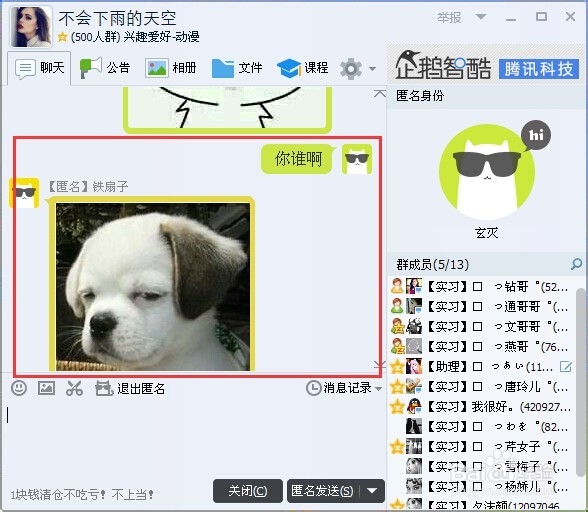Click the 【匿名】铁扇子 sender name
This screenshot has height=512, width=588.
click(x=88, y=186)
